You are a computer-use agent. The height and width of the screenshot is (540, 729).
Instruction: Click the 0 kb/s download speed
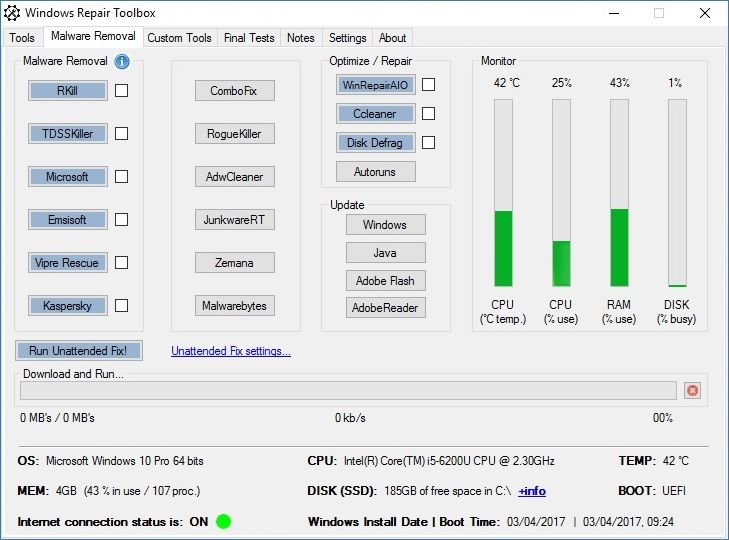click(350, 418)
